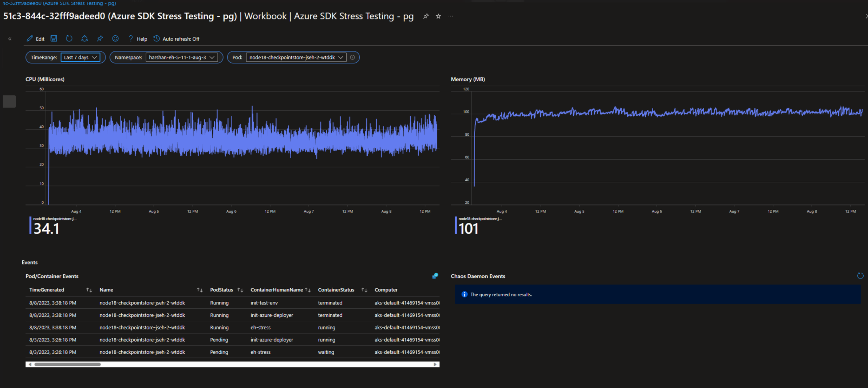Image resolution: width=868 pixels, height=388 pixels.
Task: Open the share icon in the workbook toolbar
Action: pyautogui.click(x=84, y=39)
